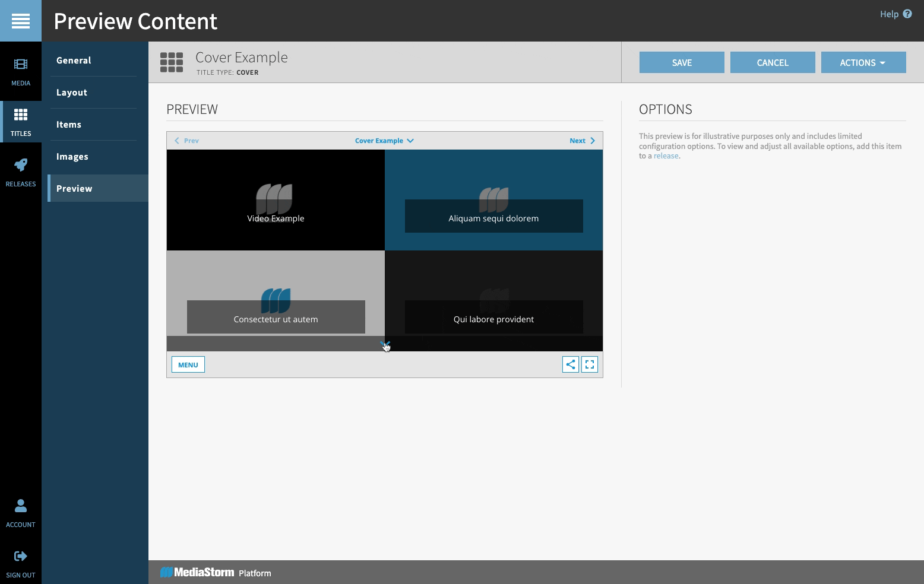Select the Items tab
The image size is (924, 584).
pyautogui.click(x=69, y=124)
